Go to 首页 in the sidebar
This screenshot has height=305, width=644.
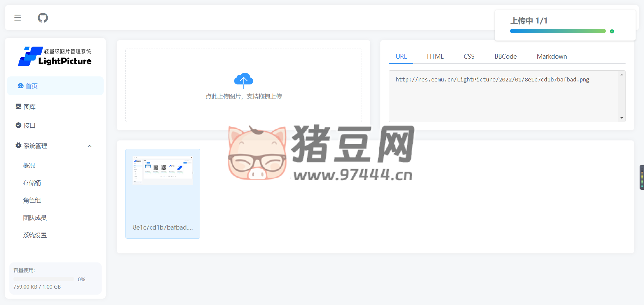[55, 86]
